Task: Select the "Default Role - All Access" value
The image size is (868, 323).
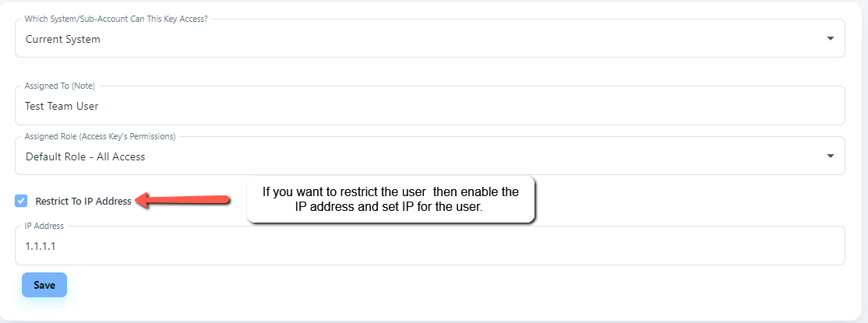Action: pyautogui.click(x=86, y=156)
